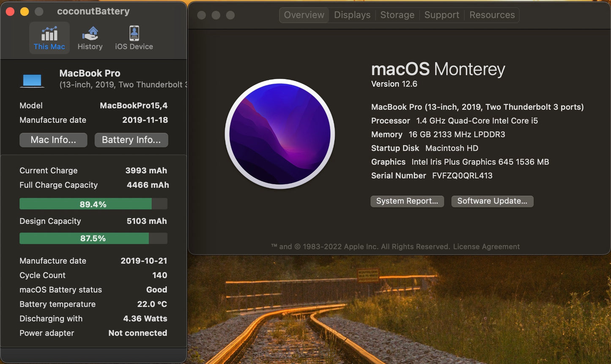Screen dimensions: 611x364
Task: Open the Resources section
Action: [491, 15]
